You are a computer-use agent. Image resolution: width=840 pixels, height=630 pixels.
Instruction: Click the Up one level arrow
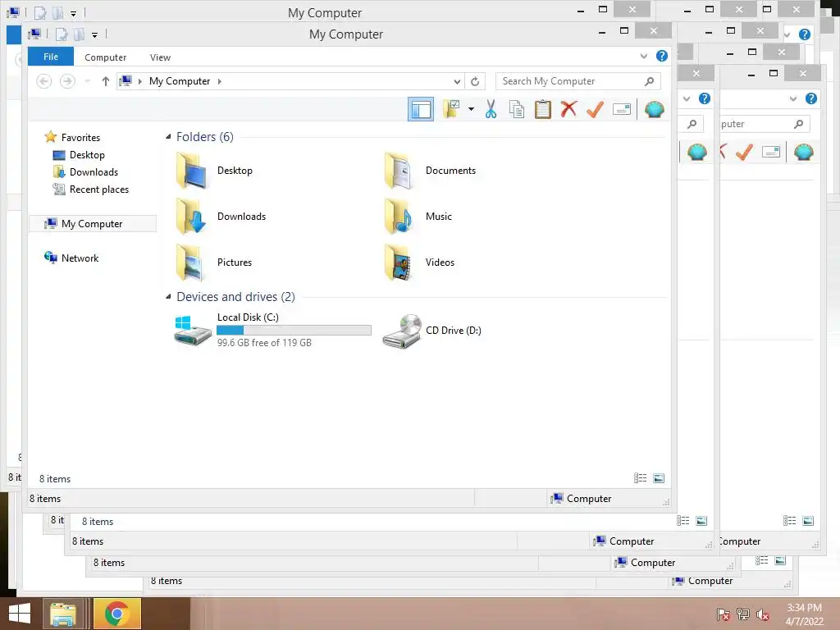(x=106, y=81)
